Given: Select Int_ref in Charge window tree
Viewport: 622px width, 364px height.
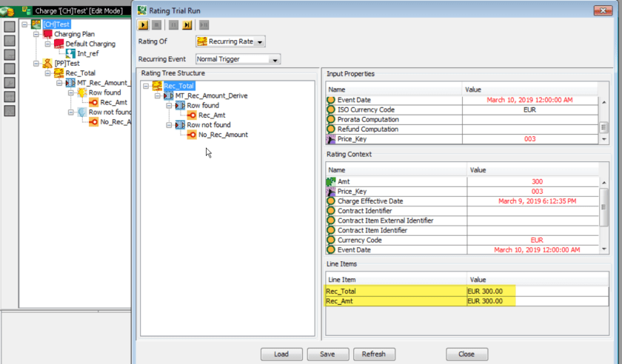Looking at the screenshot, I should pos(87,53).
